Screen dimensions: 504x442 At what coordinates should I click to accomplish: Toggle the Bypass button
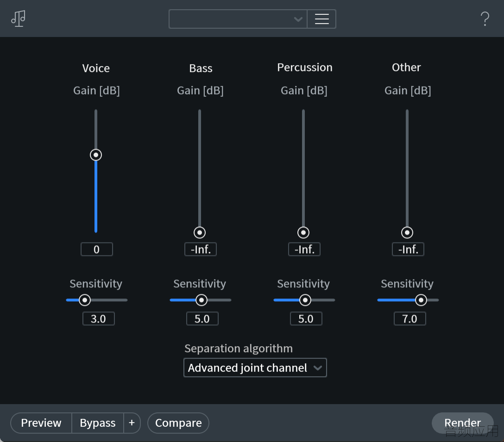[x=98, y=423]
